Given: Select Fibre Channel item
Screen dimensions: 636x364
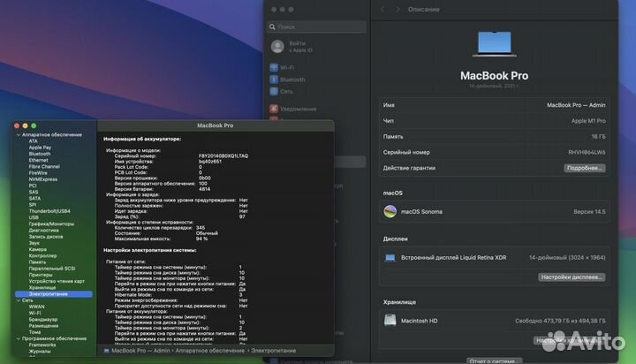Looking at the screenshot, I should pyautogui.click(x=44, y=167).
